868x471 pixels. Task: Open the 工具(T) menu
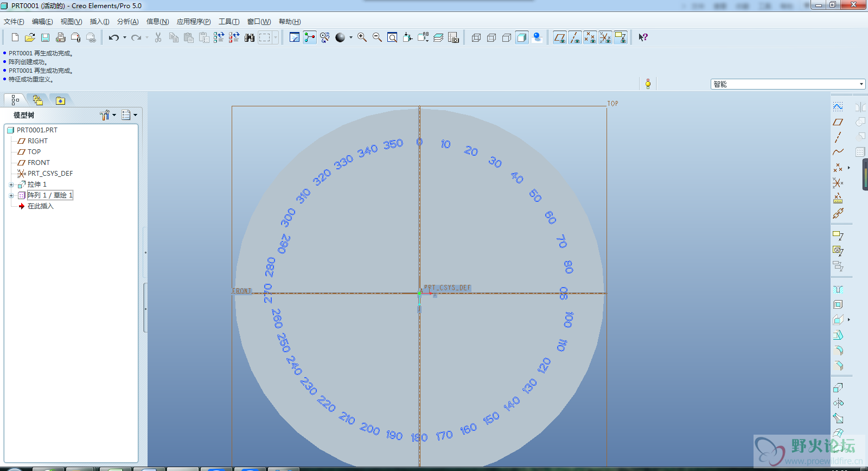pos(229,22)
